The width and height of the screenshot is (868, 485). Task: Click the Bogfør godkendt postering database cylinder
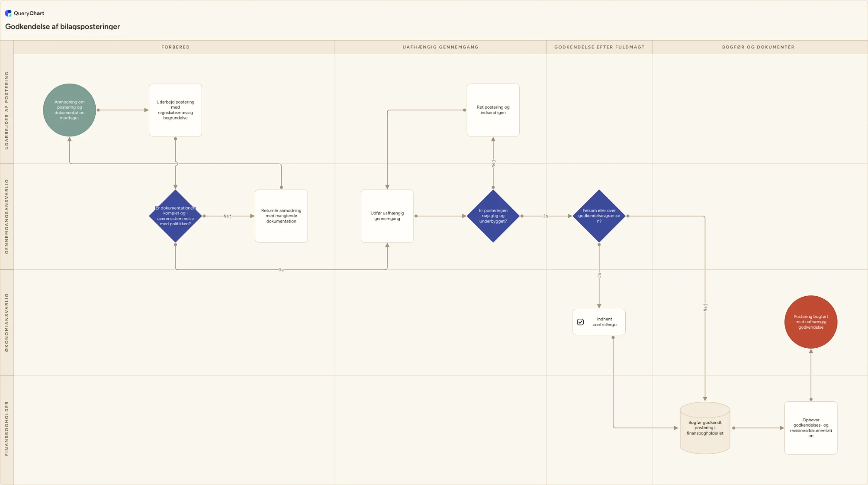pos(705,428)
